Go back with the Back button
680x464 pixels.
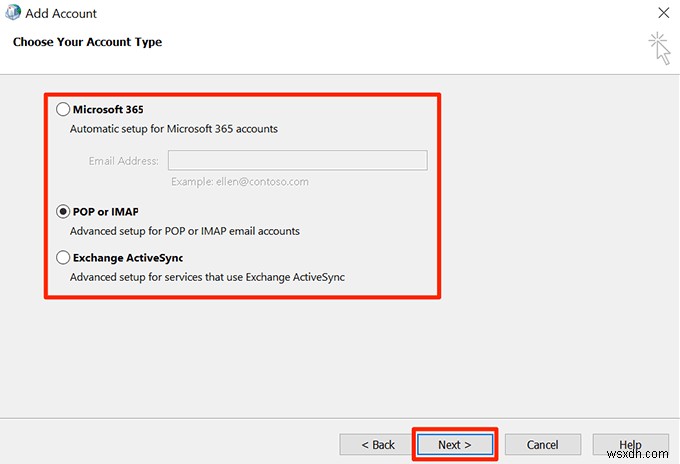[377, 444]
